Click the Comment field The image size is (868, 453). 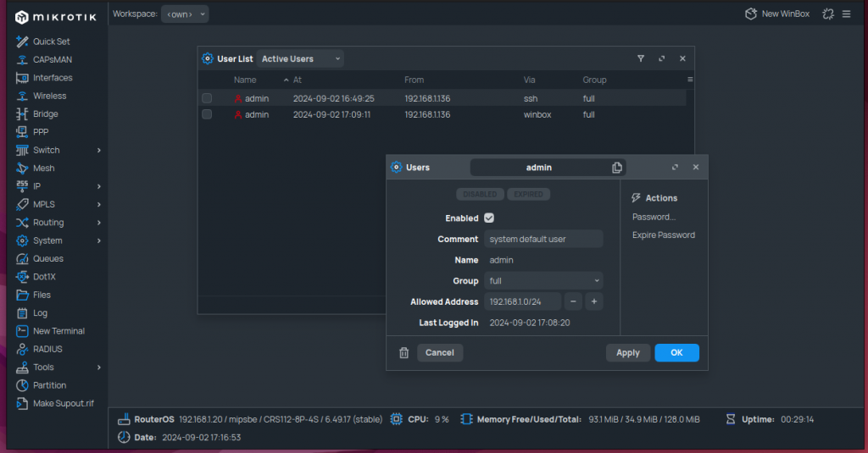pos(543,240)
